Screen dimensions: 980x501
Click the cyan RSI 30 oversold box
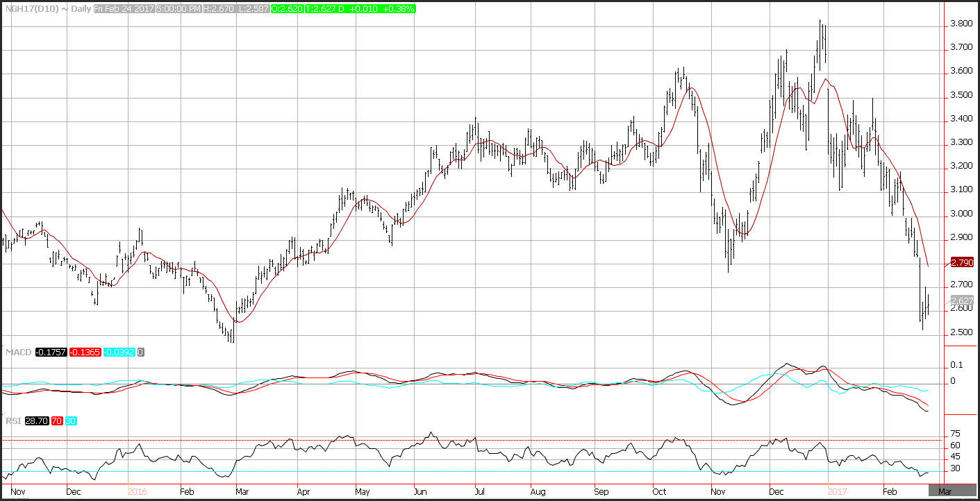tap(70, 421)
